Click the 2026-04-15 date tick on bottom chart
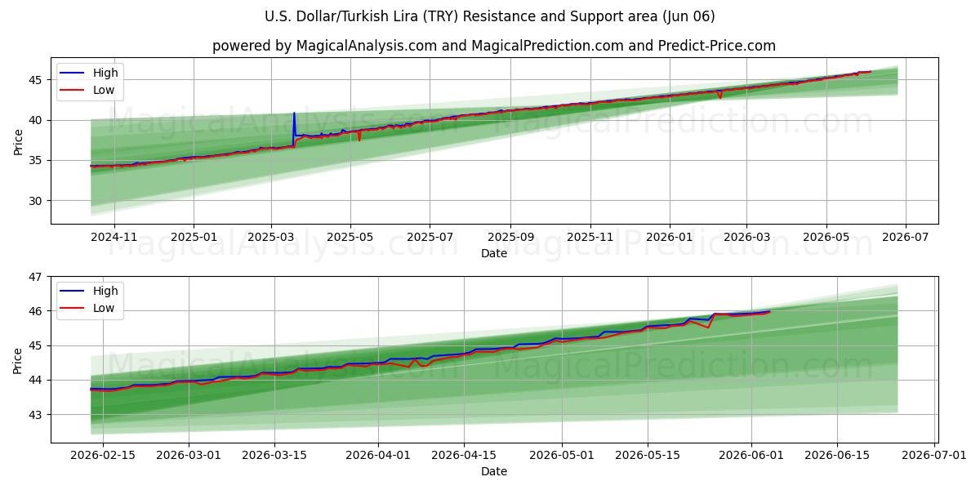Image resolution: width=980 pixels, height=490 pixels. coord(465,454)
